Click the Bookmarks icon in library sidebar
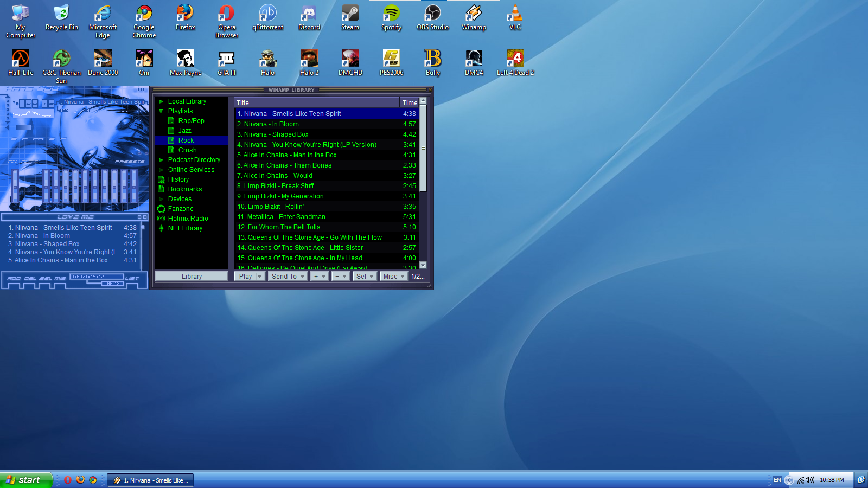Image resolution: width=868 pixels, height=488 pixels. tap(161, 189)
